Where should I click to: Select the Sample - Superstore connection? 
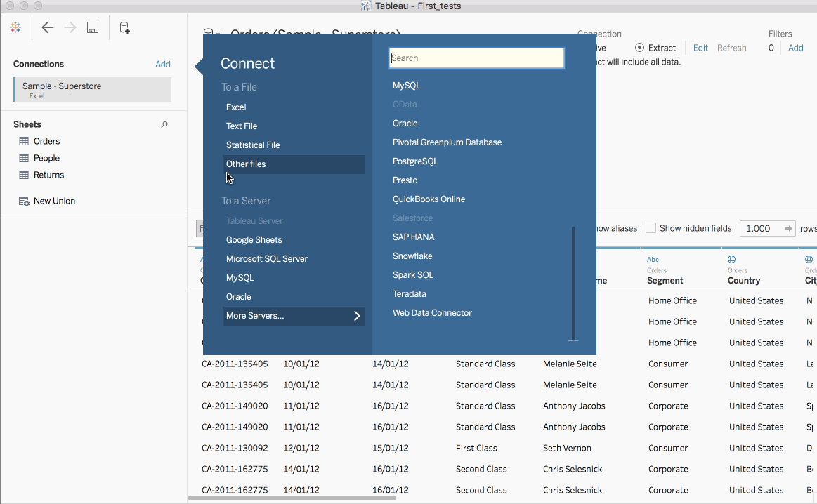[x=92, y=90]
